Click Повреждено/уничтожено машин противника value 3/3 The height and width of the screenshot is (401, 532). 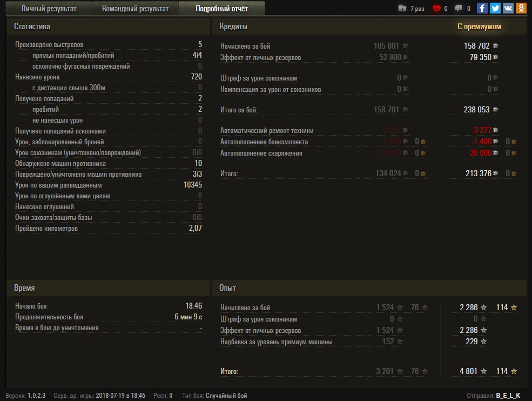pos(197,174)
